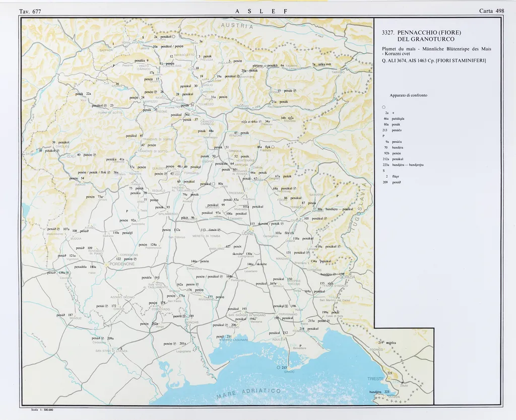Viewport: 516px width, 420px height.
Task: Select the circle symbol beside 80a penákul
Action: pyautogui.click(x=214, y=184)
